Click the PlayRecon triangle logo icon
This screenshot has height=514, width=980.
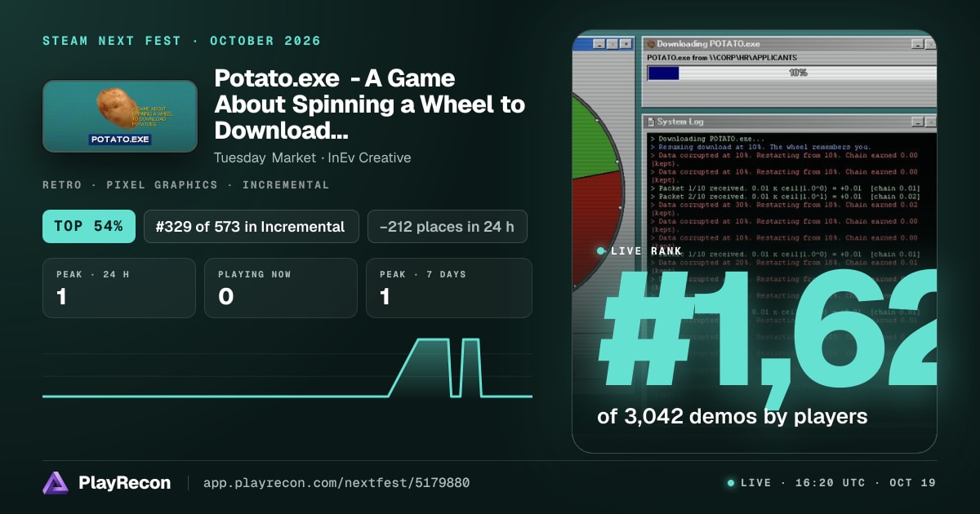click(x=56, y=483)
